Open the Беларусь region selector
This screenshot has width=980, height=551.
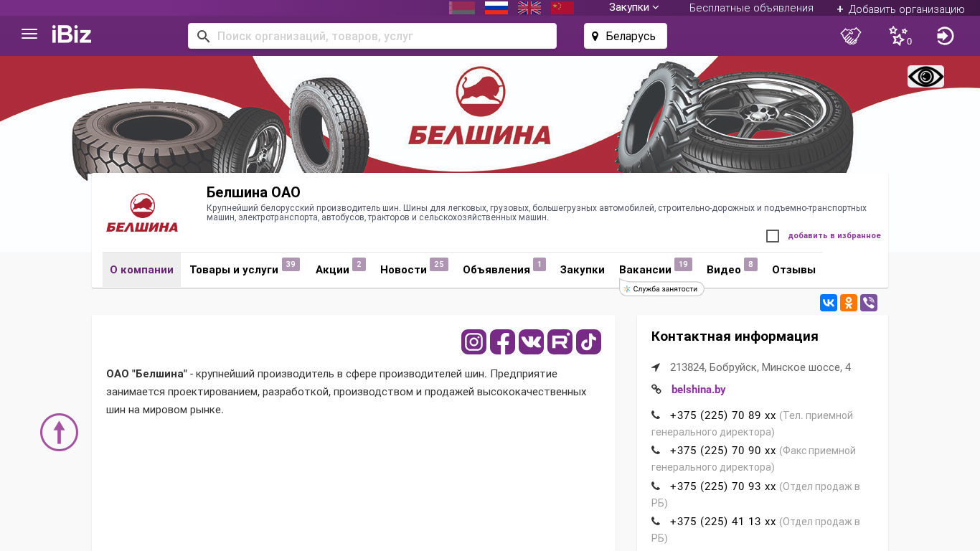[626, 36]
